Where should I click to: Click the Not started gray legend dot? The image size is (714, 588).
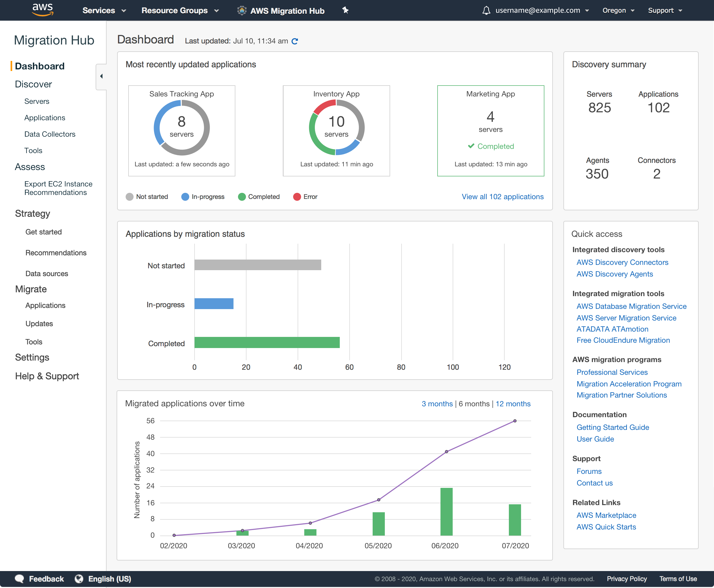pos(129,197)
